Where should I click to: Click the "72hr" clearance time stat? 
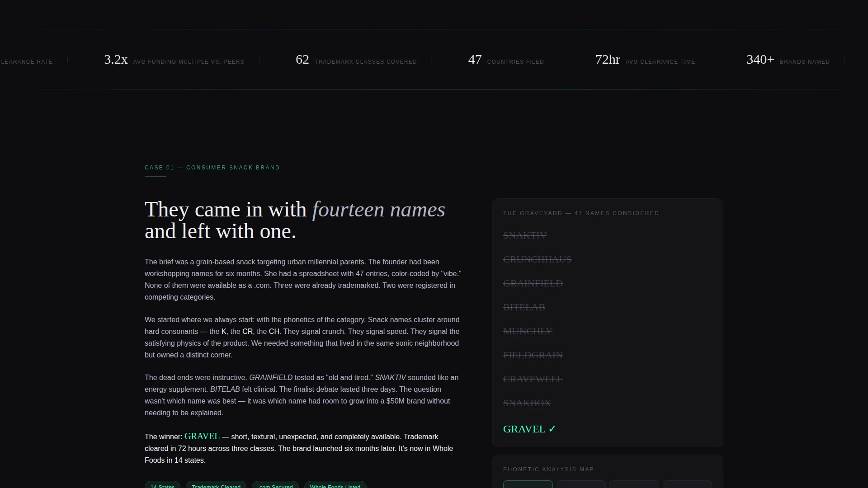[608, 60]
